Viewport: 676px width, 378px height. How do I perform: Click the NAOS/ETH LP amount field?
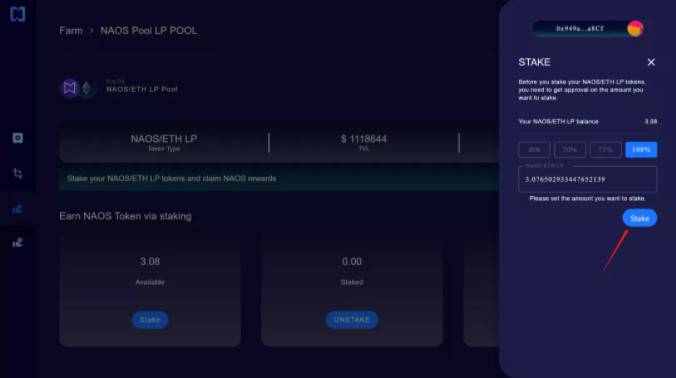pos(588,179)
